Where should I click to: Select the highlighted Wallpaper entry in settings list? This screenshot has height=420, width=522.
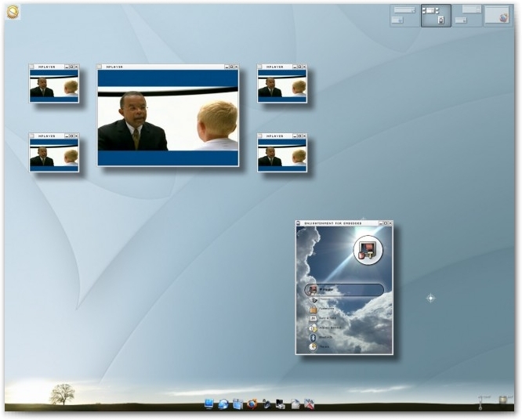(343, 290)
